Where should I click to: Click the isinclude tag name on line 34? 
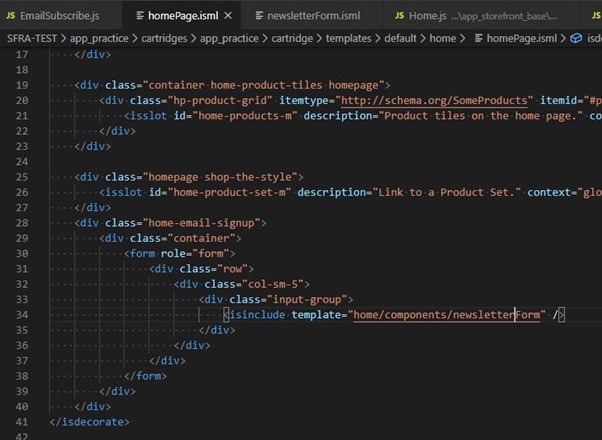pyautogui.click(x=257, y=315)
